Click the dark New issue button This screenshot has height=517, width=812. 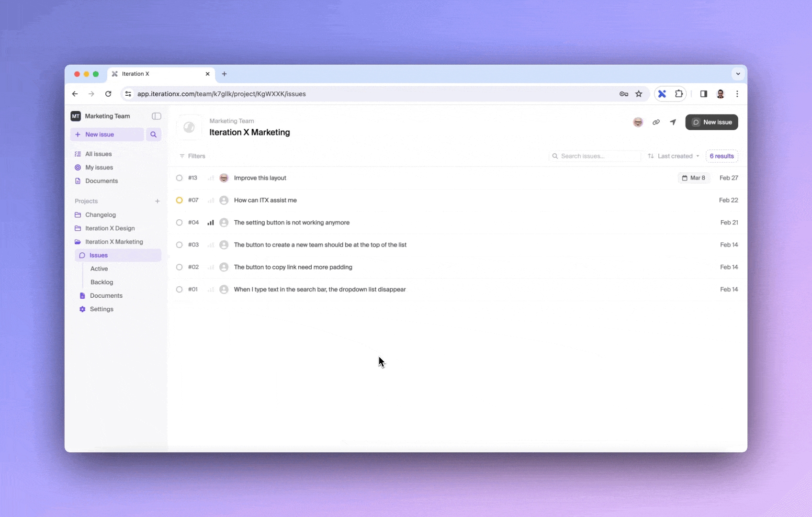point(711,122)
